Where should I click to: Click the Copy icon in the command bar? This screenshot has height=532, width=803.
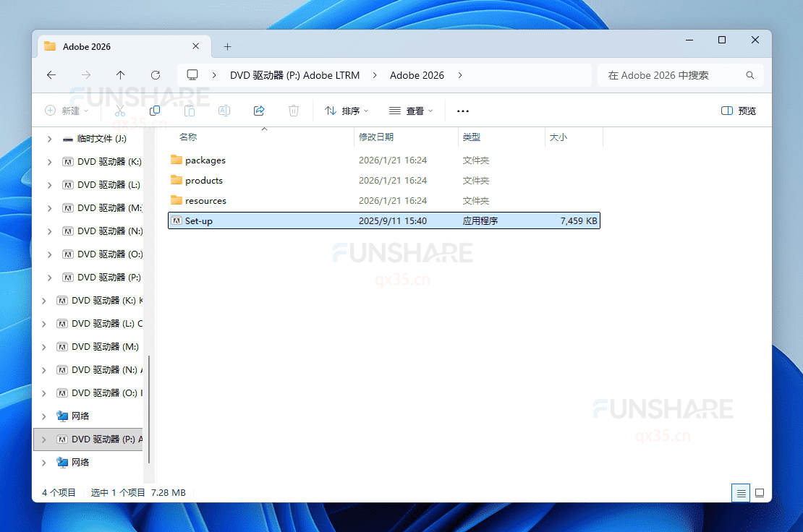[154, 110]
